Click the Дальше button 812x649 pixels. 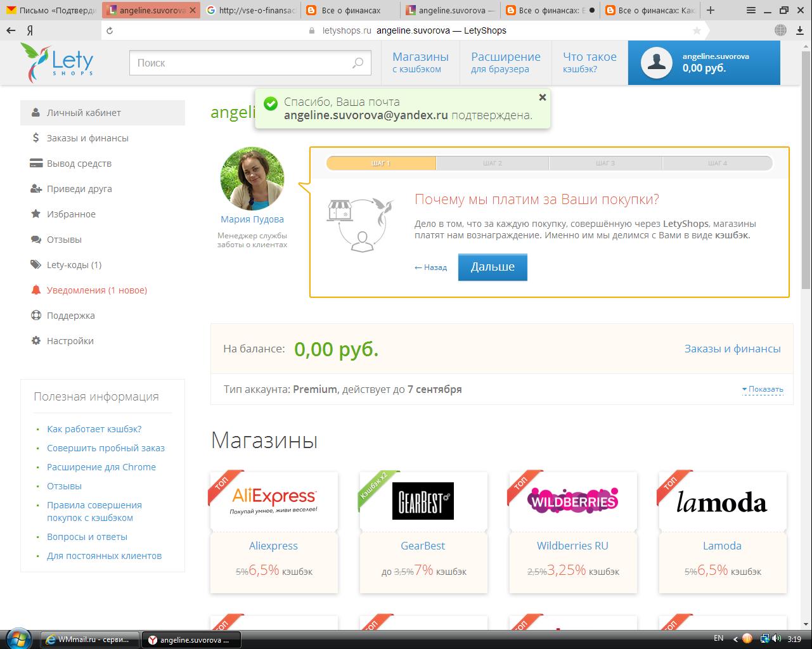pos(493,267)
